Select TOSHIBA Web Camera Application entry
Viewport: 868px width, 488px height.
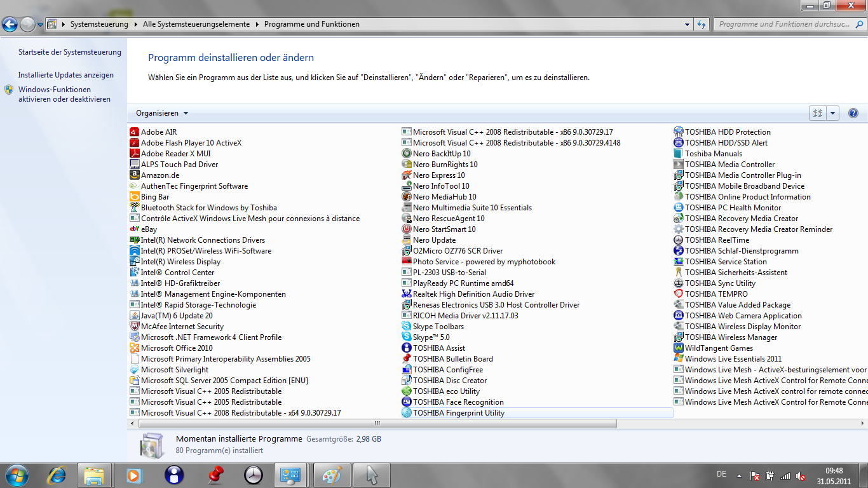tap(738, 316)
